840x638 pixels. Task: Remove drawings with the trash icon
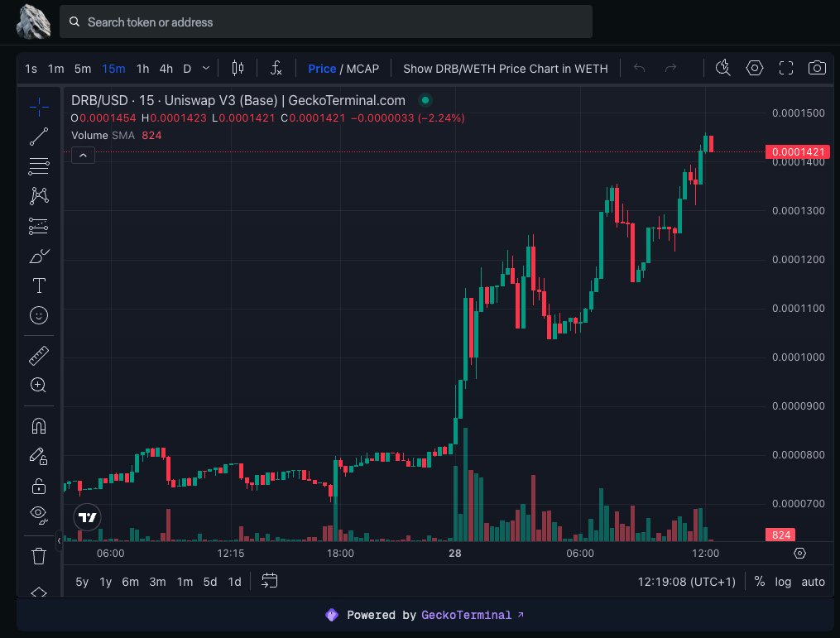[39, 556]
